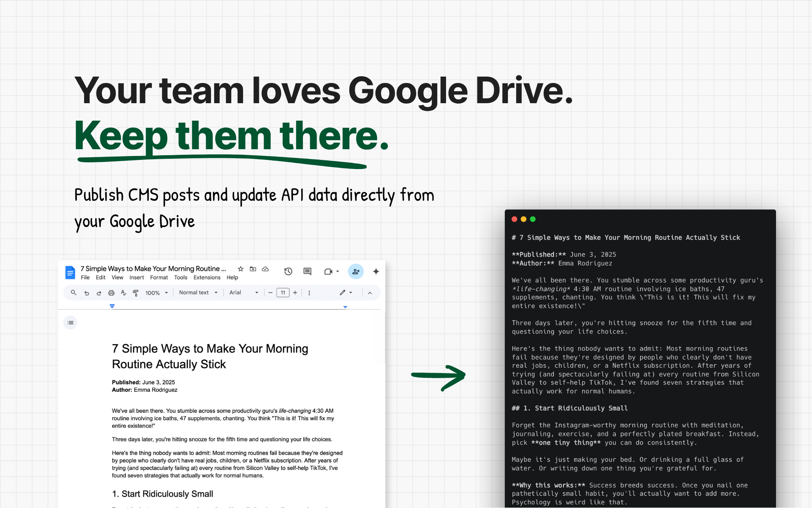The height and width of the screenshot is (508, 812).
Task: Click the '## 1. Start Ridiculously Small' markdown line
Action: pos(569,408)
